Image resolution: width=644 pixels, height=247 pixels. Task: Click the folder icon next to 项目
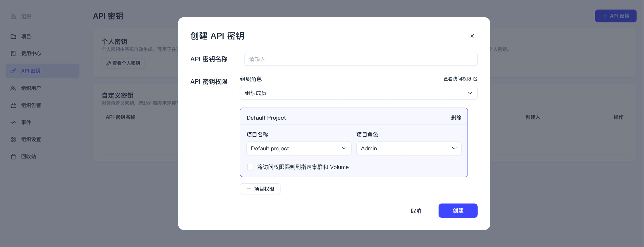pyautogui.click(x=13, y=36)
